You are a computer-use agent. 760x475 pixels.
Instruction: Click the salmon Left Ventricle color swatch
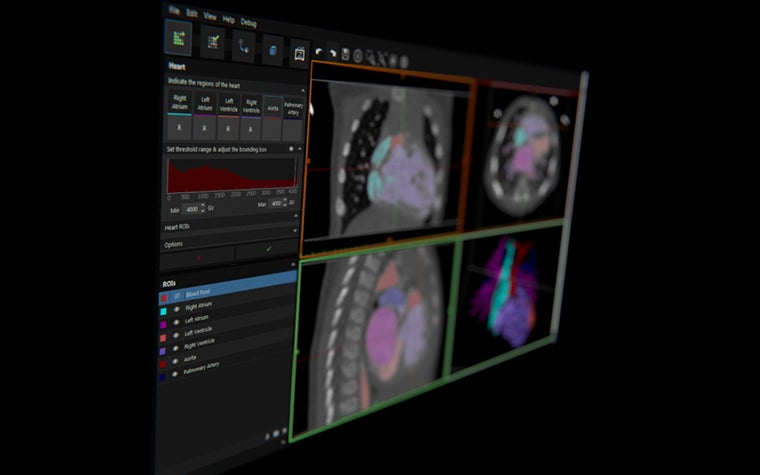163,337
